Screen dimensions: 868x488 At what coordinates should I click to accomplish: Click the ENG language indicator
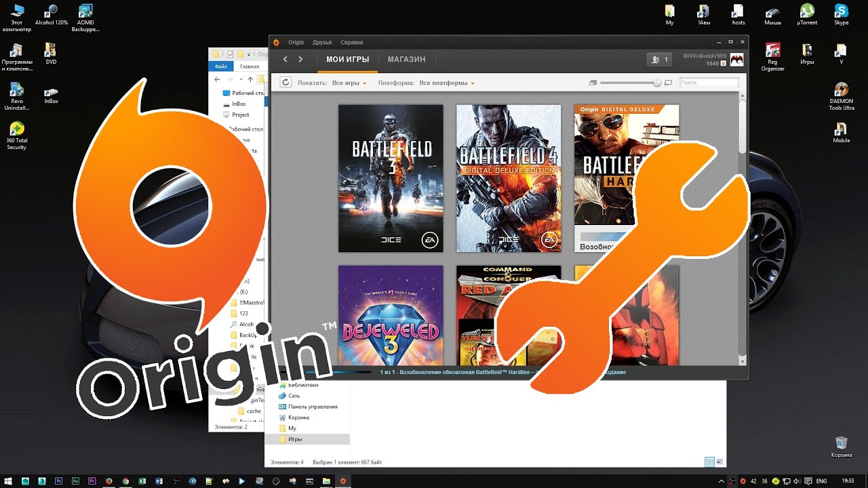821,481
